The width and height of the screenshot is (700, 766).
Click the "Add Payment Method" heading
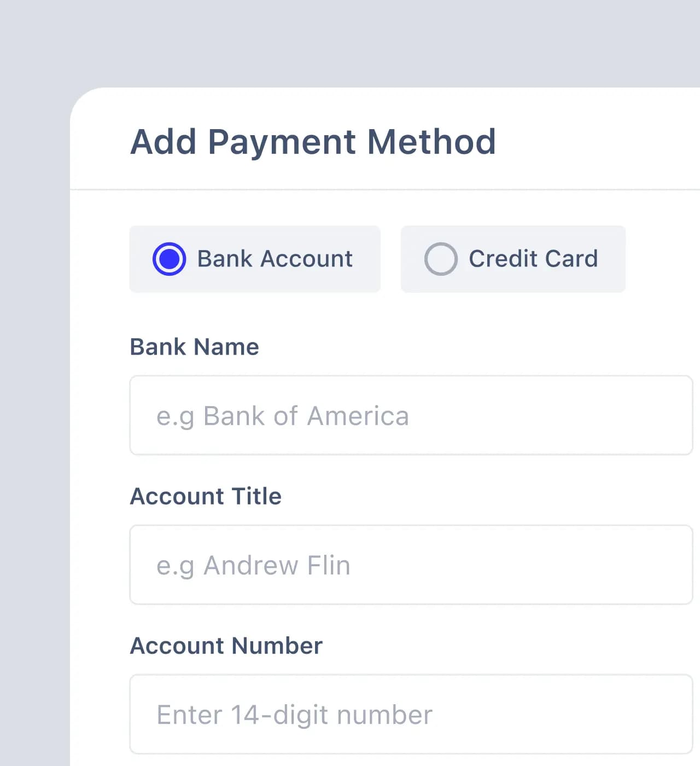(x=313, y=142)
